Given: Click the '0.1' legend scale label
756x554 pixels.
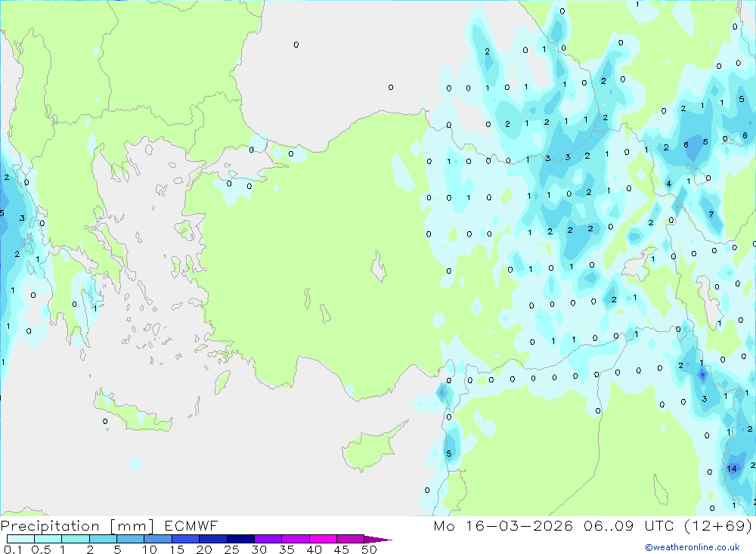Looking at the screenshot, I should point(12,549).
